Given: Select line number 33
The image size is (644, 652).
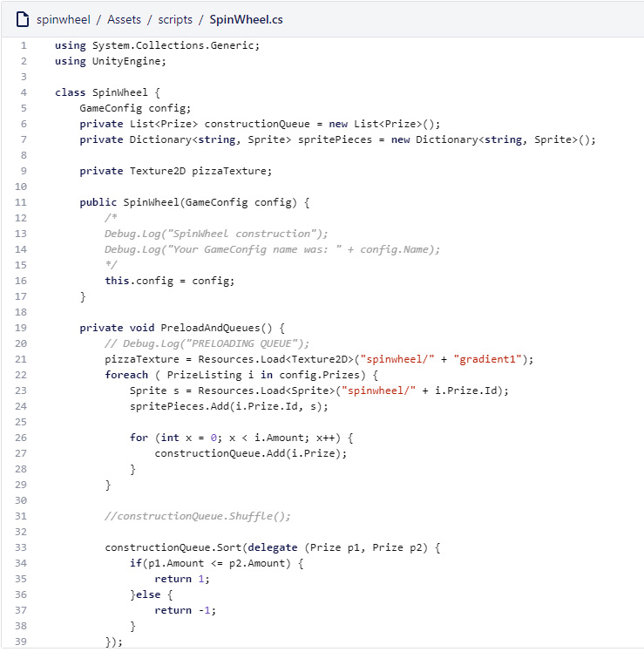Looking at the screenshot, I should pos(21,547).
